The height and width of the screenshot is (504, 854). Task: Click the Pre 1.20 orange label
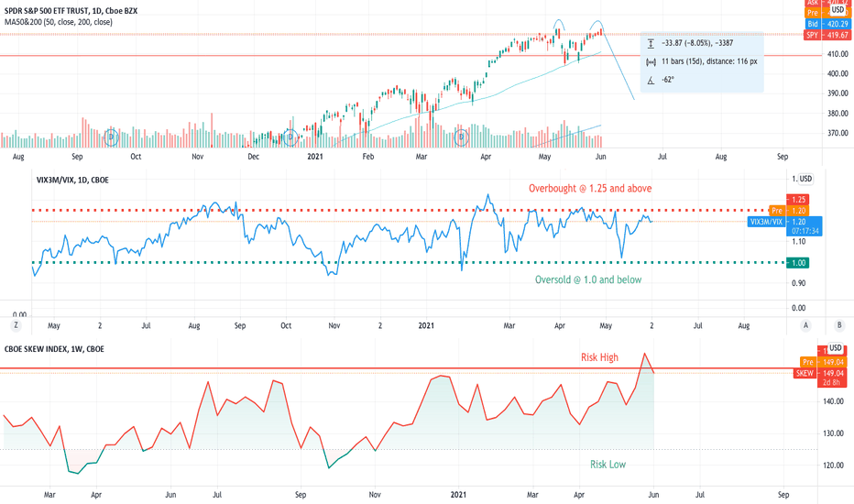pos(789,211)
